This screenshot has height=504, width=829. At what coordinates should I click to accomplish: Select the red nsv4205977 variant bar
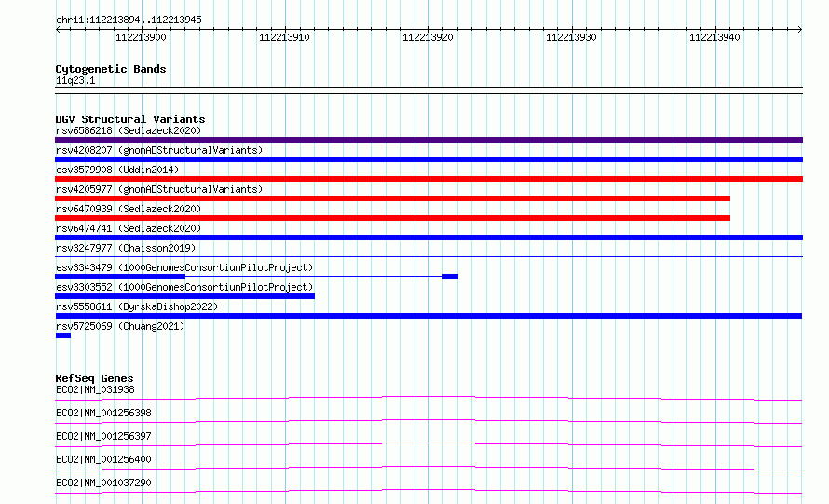coord(392,198)
